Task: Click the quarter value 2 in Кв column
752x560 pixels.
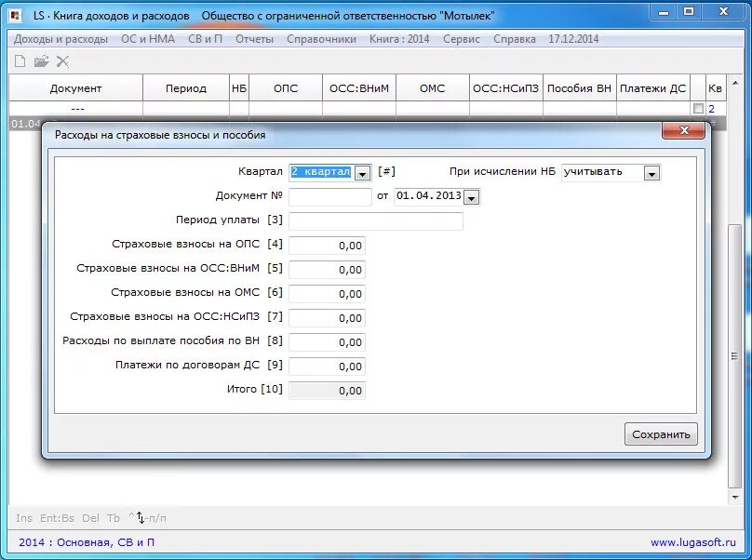Action: 712,109
